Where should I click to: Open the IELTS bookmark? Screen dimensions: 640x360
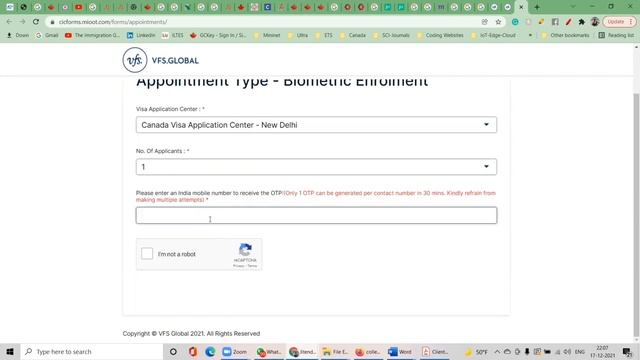tap(172, 36)
